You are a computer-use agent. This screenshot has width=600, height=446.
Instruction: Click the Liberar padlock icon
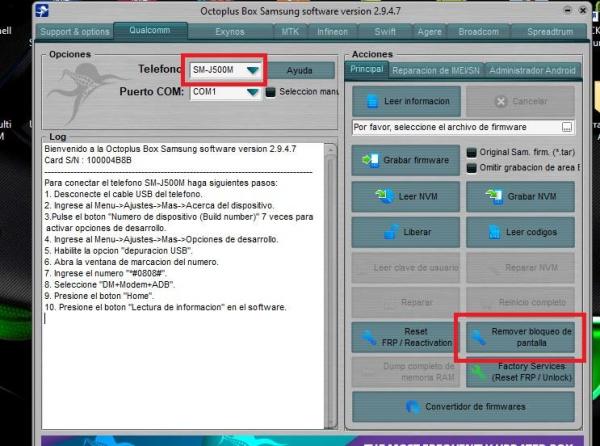coord(391,232)
